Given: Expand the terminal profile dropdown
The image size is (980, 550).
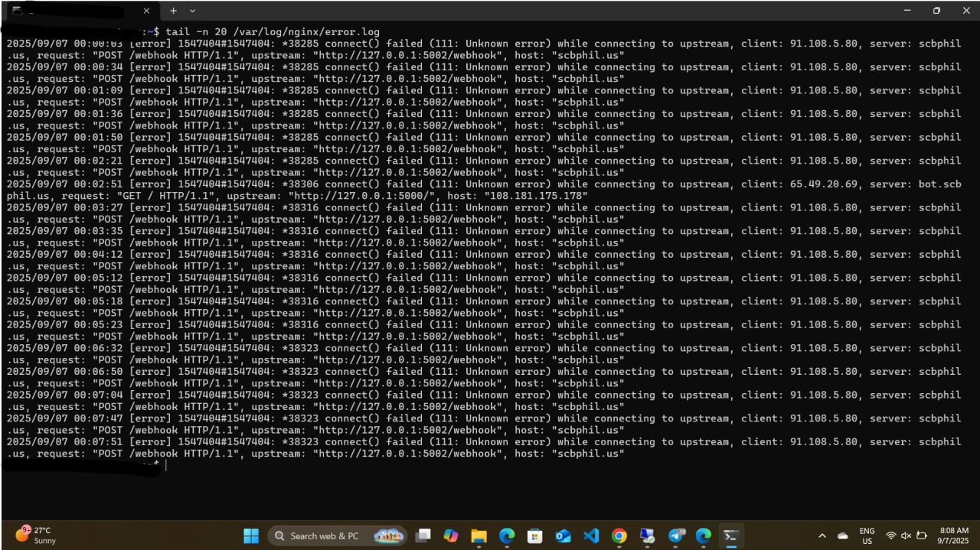Looking at the screenshot, I should point(192,11).
